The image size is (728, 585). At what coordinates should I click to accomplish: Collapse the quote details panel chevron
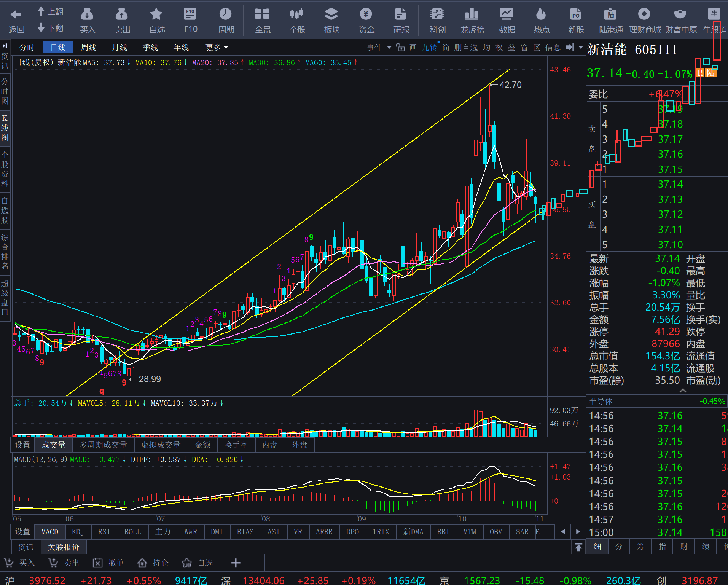click(683, 391)
